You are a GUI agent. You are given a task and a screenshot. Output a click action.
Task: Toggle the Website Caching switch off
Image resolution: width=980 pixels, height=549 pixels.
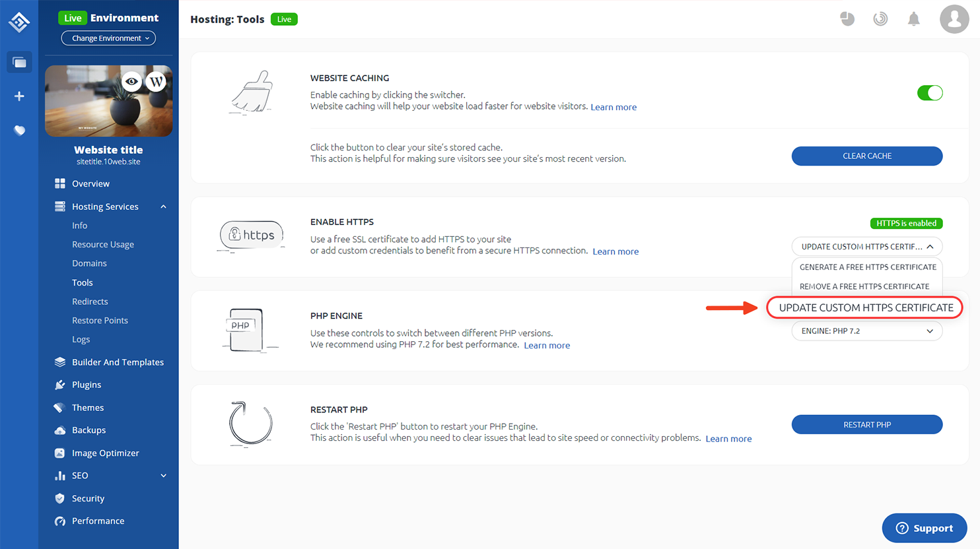(930, 93)
